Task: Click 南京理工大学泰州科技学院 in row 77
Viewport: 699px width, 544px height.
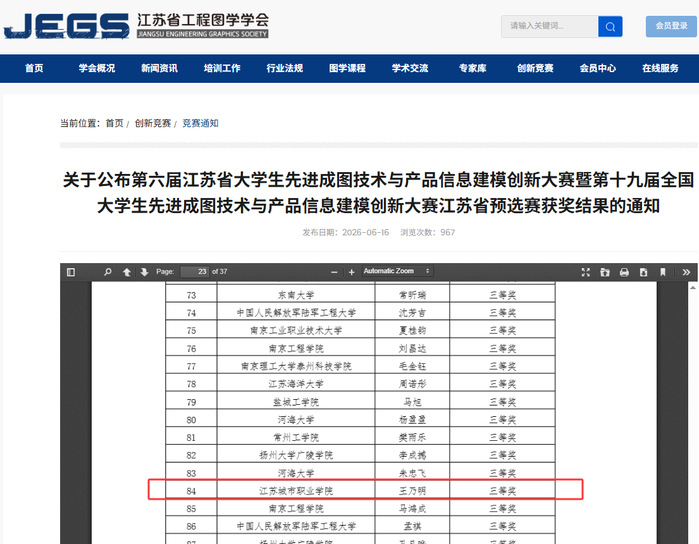Action: [x=296, y=367]
